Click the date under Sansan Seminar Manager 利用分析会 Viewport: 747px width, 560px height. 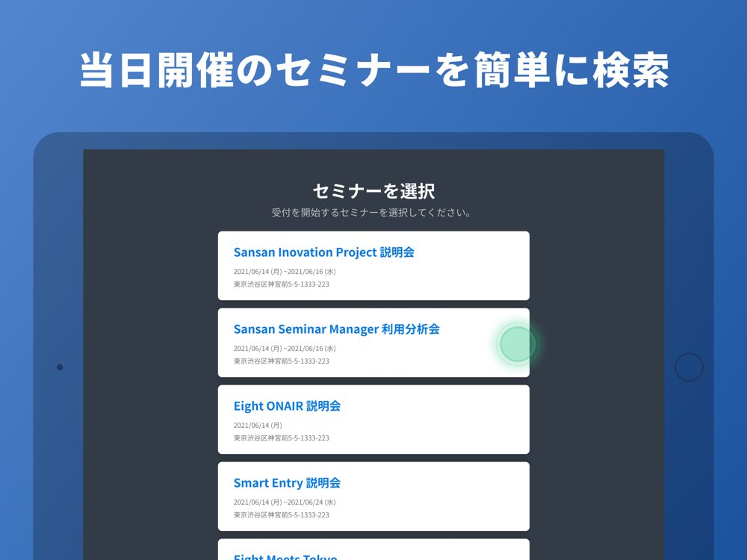(285, 349)
